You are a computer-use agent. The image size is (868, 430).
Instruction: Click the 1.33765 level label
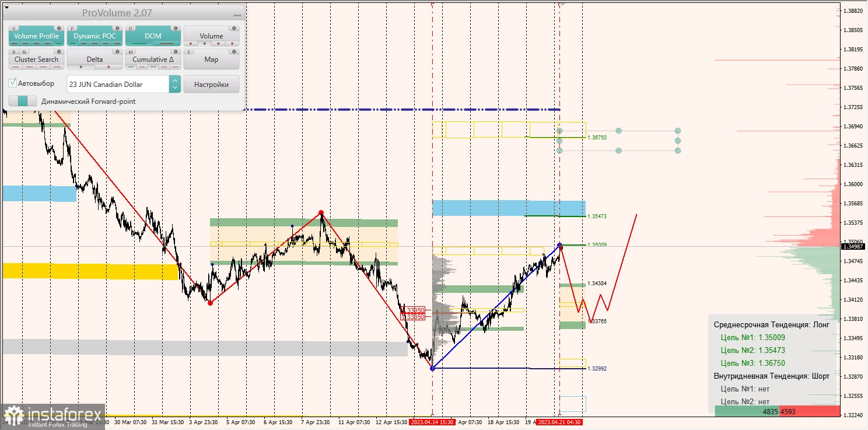click(597, 321)
